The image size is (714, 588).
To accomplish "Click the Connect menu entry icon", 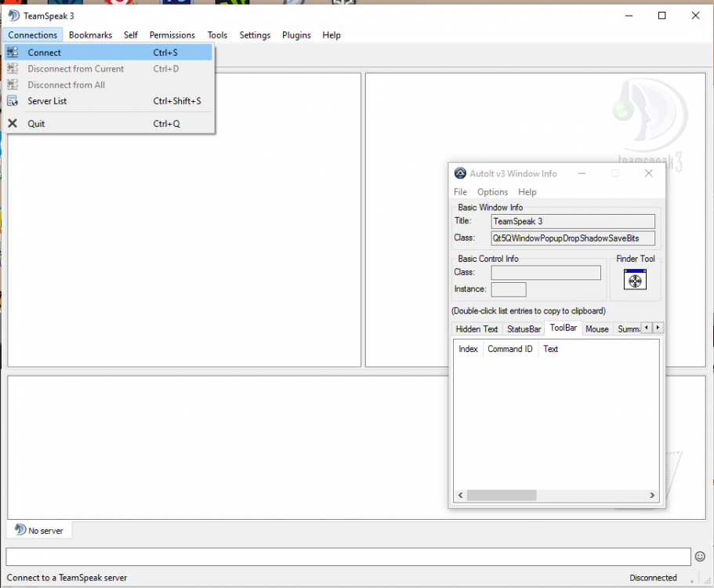I will pyautogui.click(x=13, y=53).
